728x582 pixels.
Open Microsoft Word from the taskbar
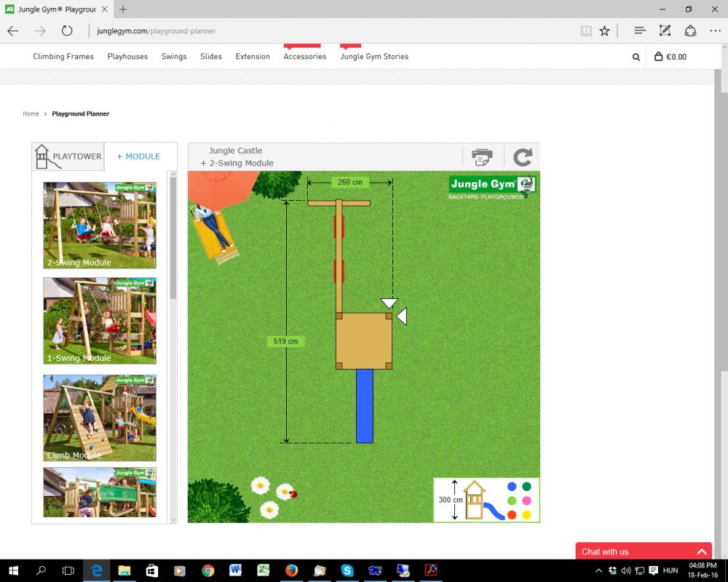click(x=235, y=570)
